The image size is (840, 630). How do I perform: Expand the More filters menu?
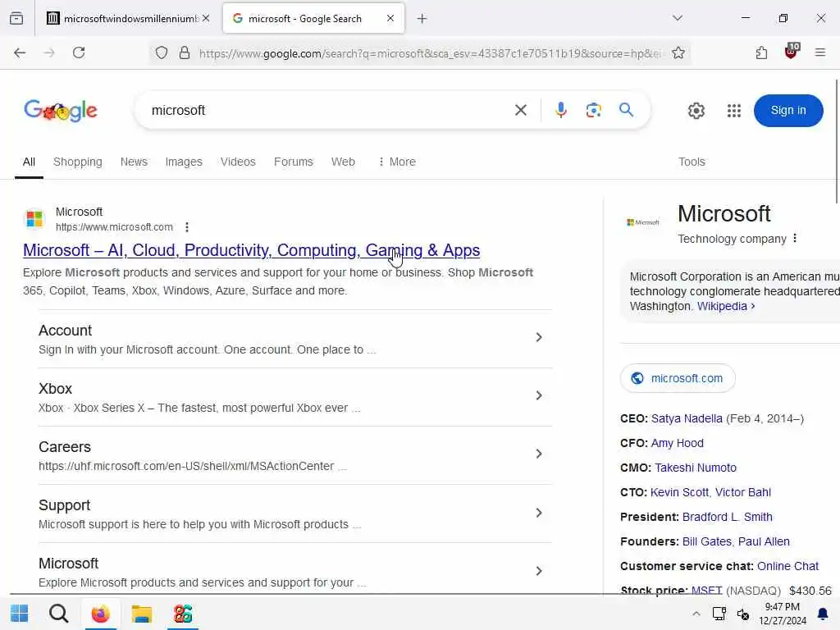click(x=397, y=162)
